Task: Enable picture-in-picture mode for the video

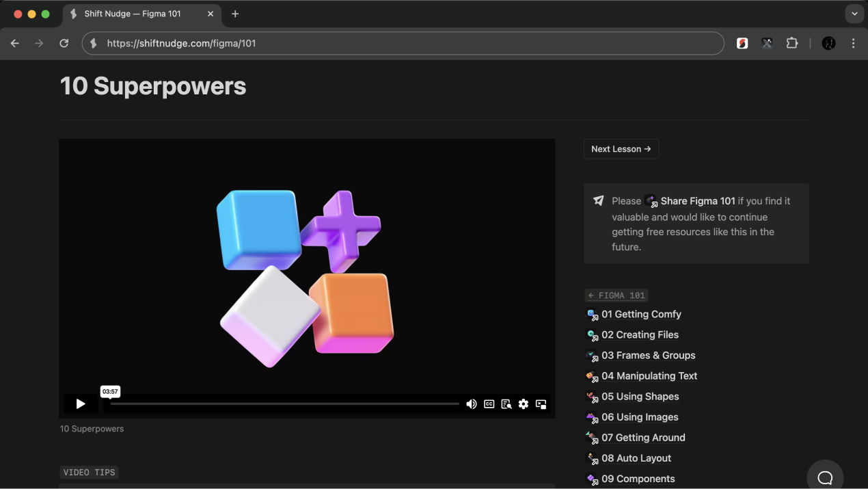Action: [x=541, y=404]
